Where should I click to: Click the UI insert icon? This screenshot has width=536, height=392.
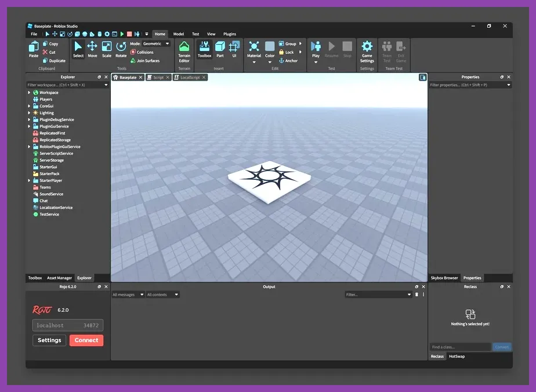click(234, 46)
